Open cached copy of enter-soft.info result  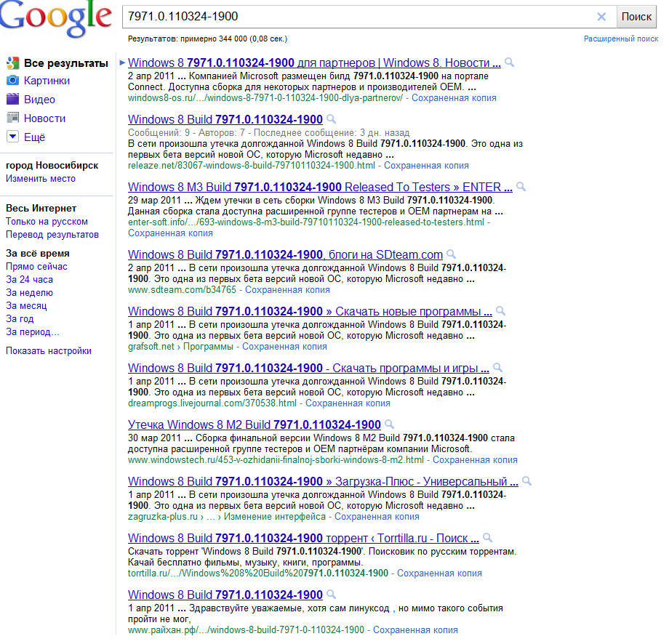pos(170,233)
